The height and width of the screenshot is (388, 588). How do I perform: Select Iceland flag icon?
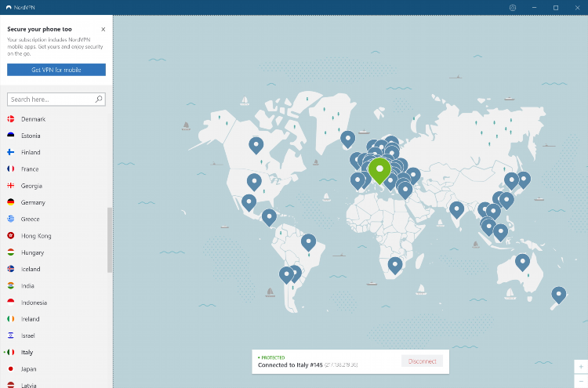coord(11,269)
